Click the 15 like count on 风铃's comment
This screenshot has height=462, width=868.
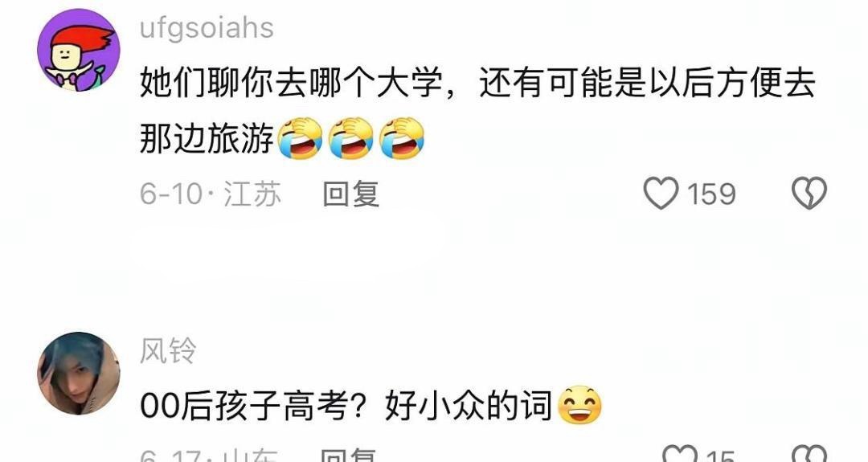click(x=719, y=456)
